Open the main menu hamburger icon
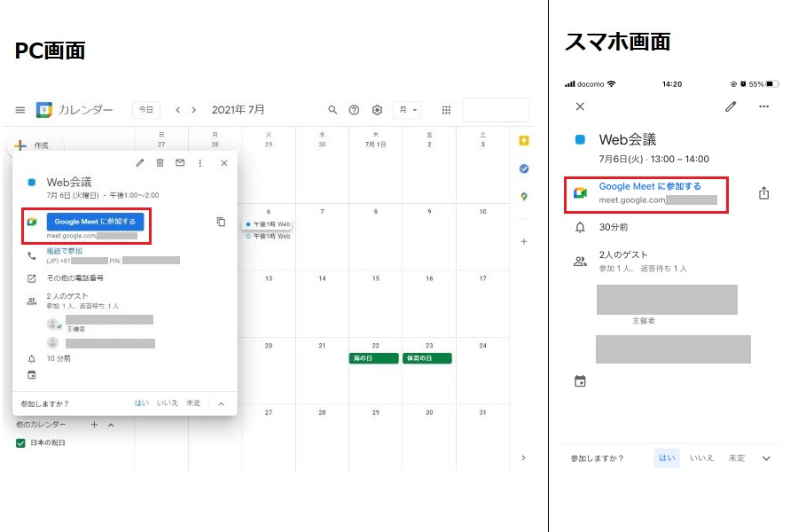Viewport: 798px width, 532px height. tap(20, 110)
